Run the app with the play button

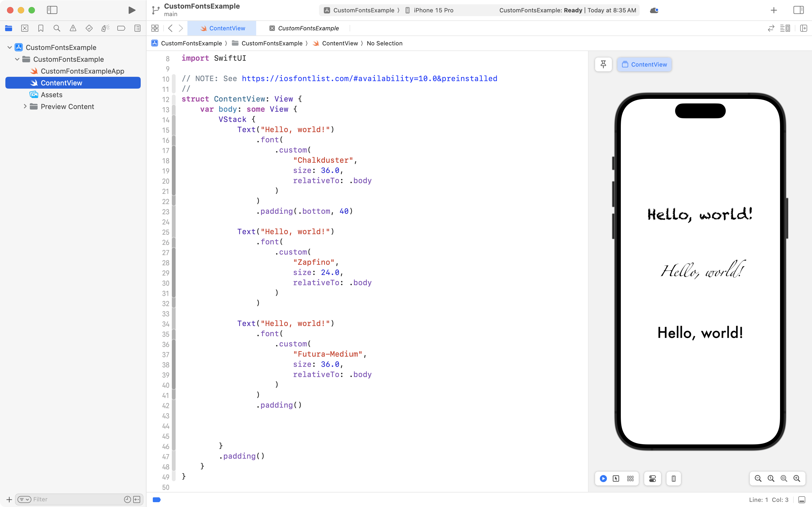point(132,10)
